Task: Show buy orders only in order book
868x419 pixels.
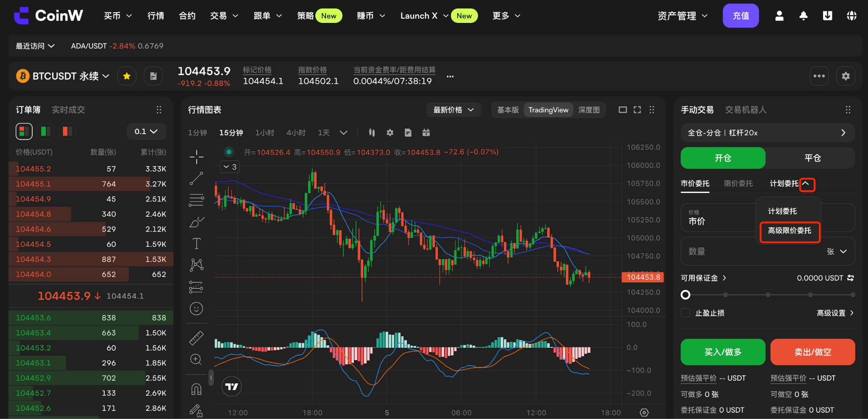Action: click(x=45, y=131)
